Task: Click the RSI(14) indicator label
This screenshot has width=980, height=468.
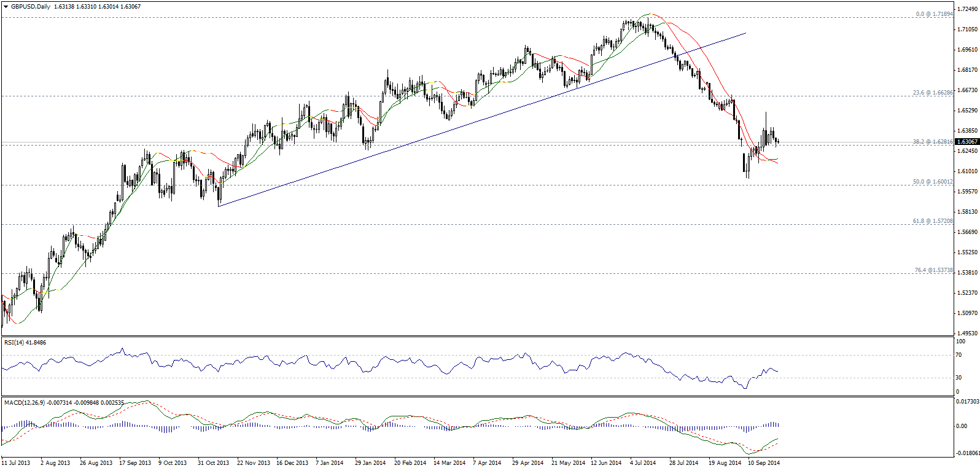Action: click(x=14, y=343)
